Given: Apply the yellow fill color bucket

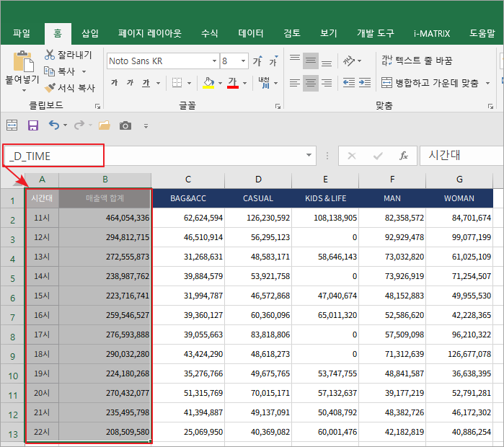Looking at the screenshot, I should [208, 83].
